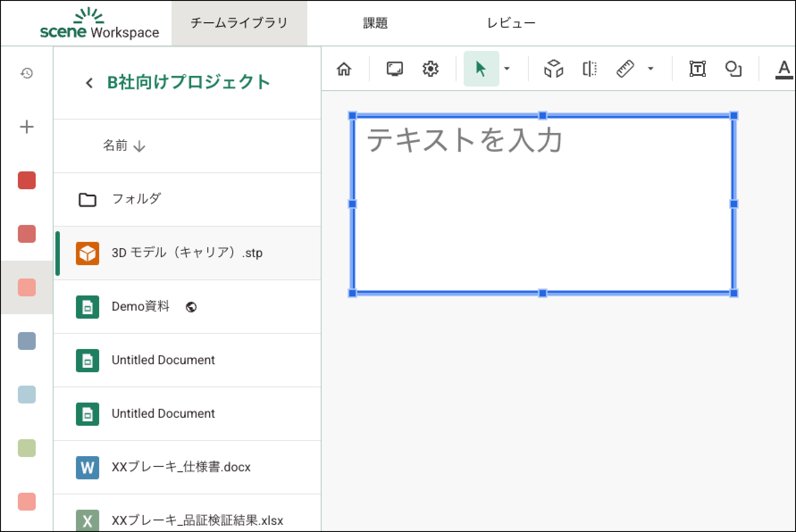The image size is (796, 532).
Task: Open the settings gear in toolbar
Action: pos(430,69)
